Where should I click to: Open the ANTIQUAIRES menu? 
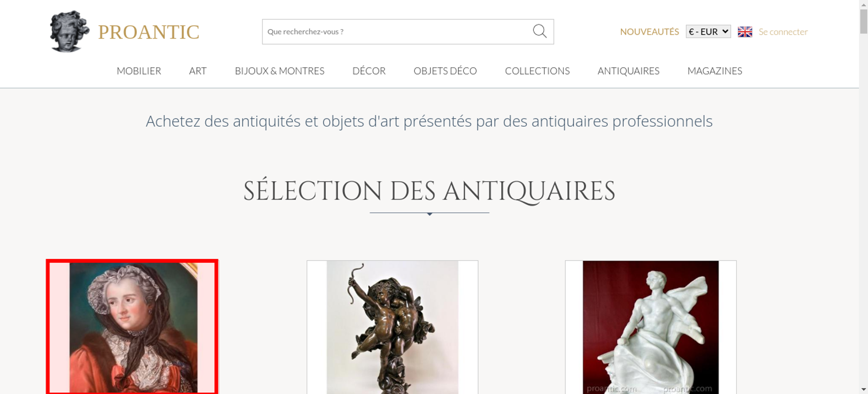click(x=628, y=71)
